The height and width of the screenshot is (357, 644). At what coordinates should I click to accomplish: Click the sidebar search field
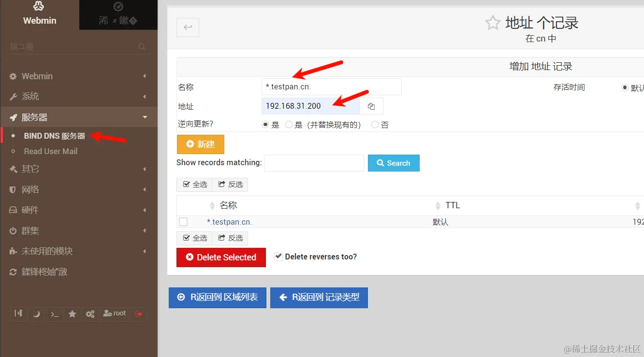tap(73, 47)
